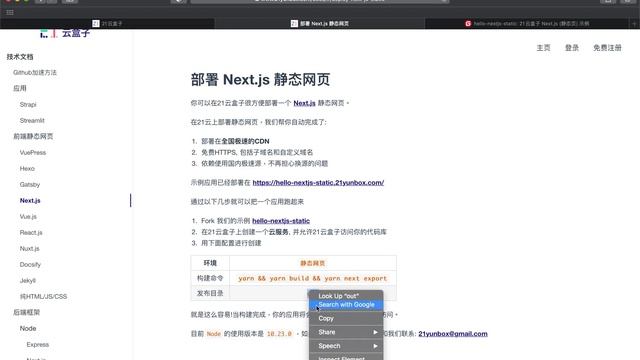Open the 登录 login page

[572, 48]
